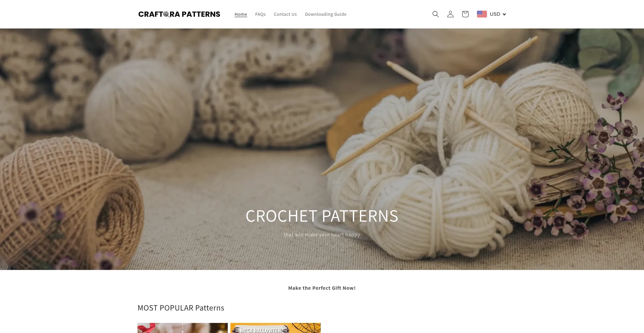Open the FAQs menu item
Image resolution: width=644 pixels, height=333 pixels.
click(x=260, y=14)
